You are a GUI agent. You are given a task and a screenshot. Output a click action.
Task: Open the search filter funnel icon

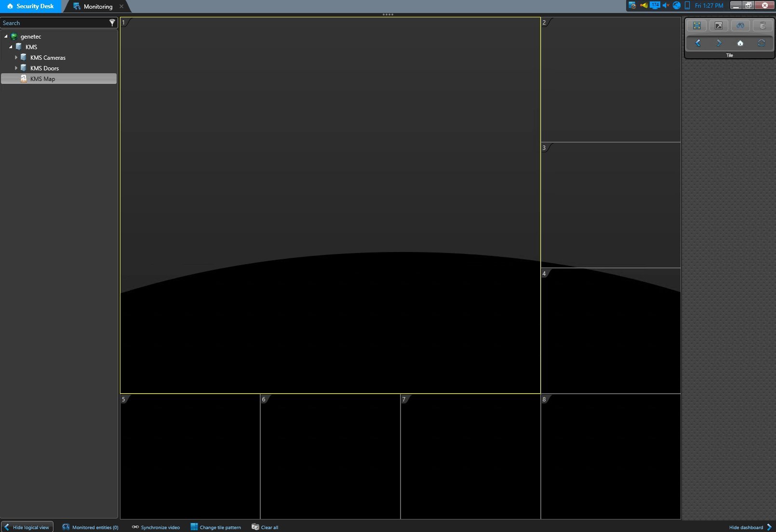click(112, 23)
